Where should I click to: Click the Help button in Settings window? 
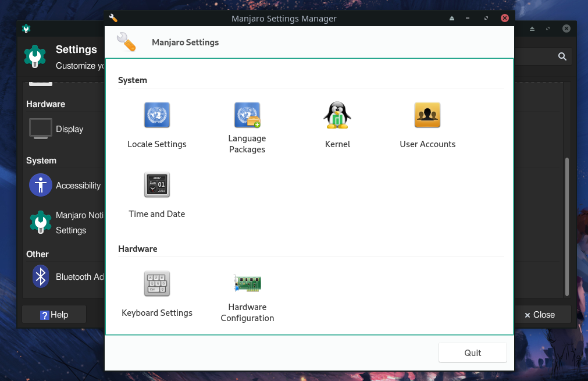(x=54, y=315)
